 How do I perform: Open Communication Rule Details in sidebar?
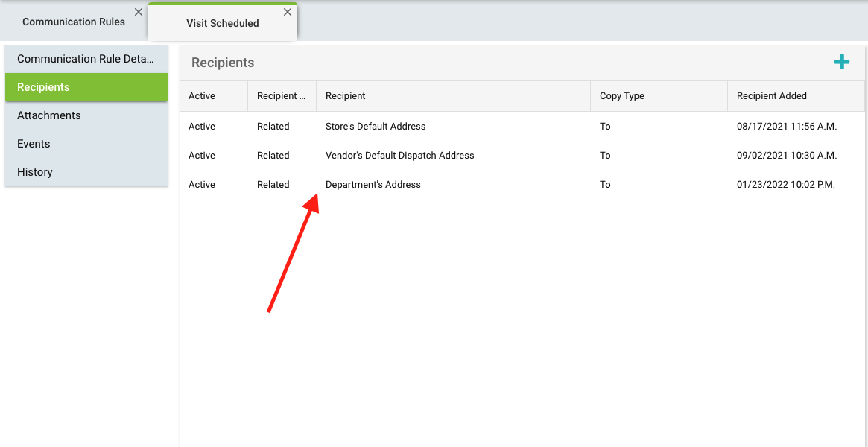[x=86, y=59]
